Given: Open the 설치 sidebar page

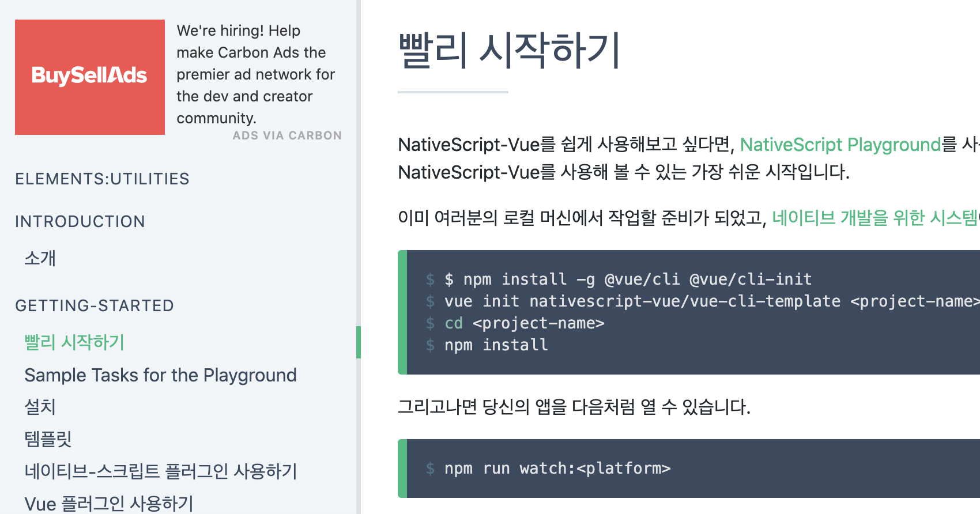Looking at the screenshot, I should [40, 407].
